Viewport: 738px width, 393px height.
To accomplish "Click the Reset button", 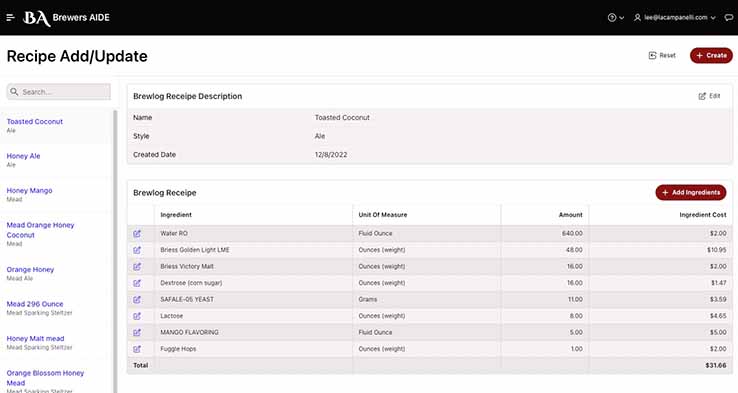I will tap(662, 56).
